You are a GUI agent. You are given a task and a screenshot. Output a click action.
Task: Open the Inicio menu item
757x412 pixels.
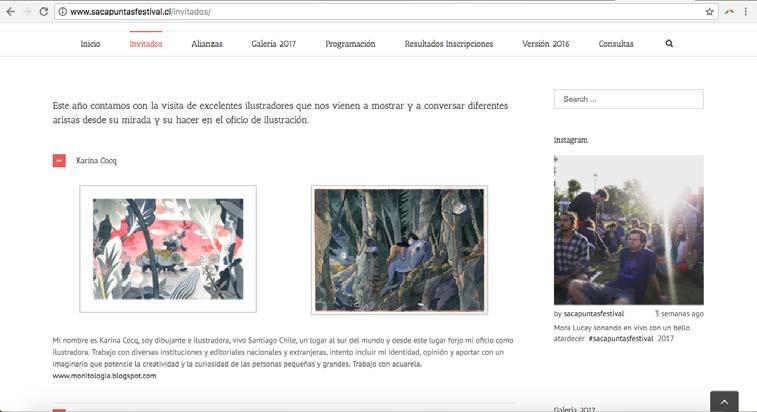[x=90, y=44]
